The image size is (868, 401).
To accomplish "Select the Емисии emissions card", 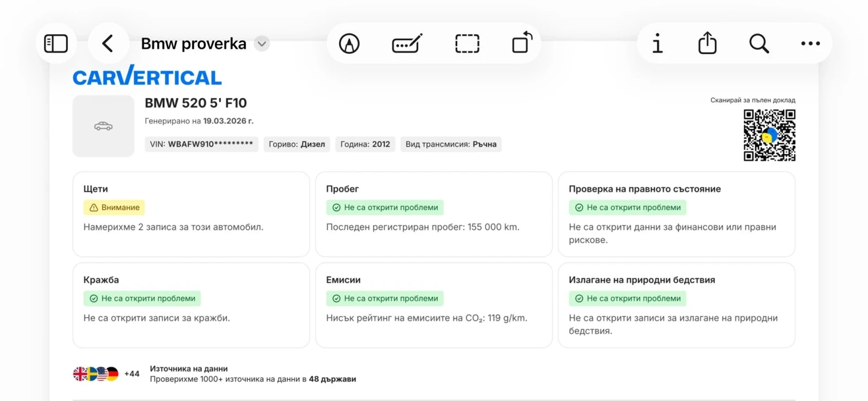I will coord(433,305).
